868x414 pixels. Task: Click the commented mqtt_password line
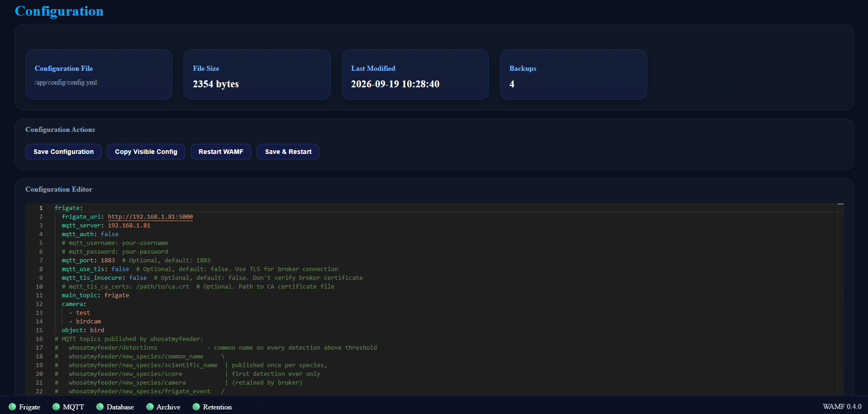point(115,252)
